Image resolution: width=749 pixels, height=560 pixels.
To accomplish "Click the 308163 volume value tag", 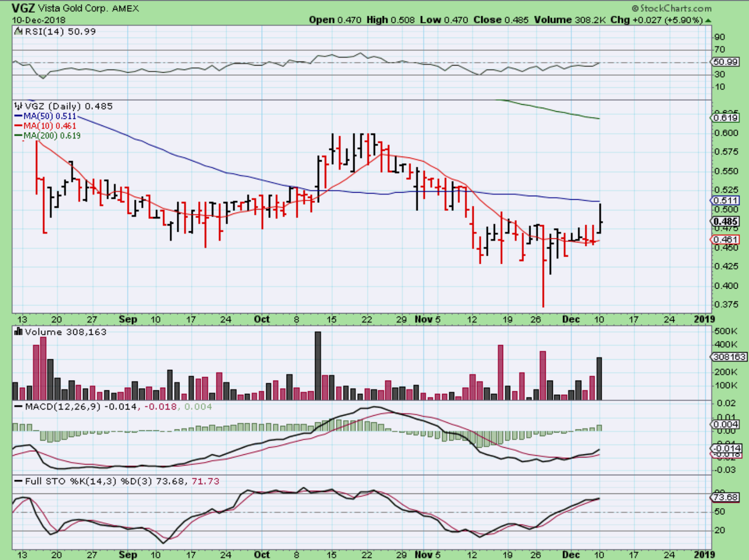I will tap(729, 357).
